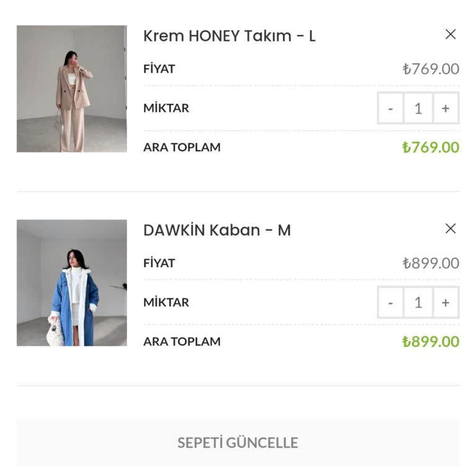Focus quantity field for Krem HONEY Takım
Screen dimensions: 476x476
pyautogui.click(x=418, y=108)
